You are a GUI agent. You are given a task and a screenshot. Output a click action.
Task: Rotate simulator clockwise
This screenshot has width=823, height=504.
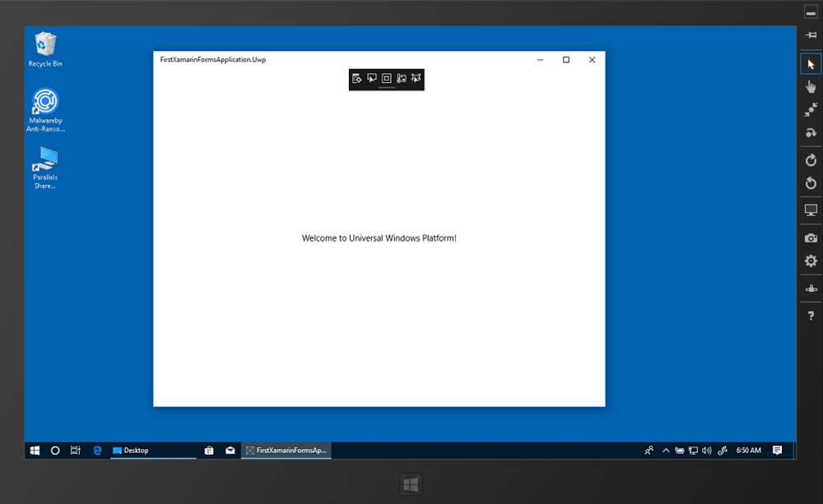pos(811,160)
